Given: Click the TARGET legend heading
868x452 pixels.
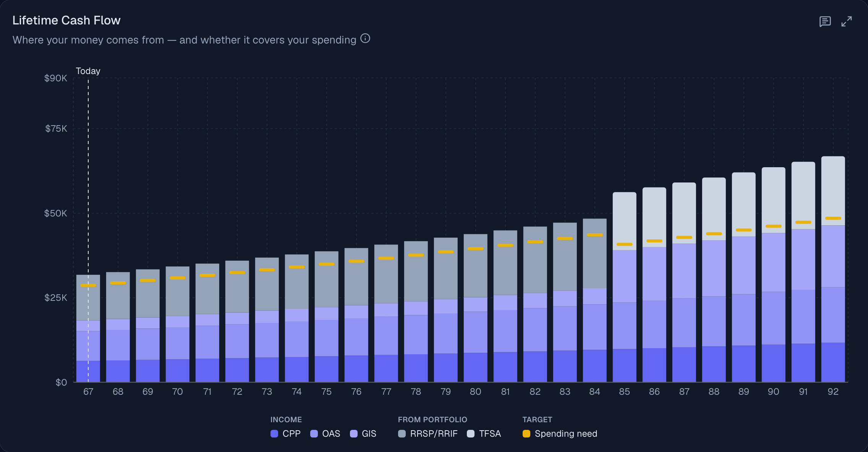Looking at the screenshot, I should pyautogui.click(x=537, y=420).
